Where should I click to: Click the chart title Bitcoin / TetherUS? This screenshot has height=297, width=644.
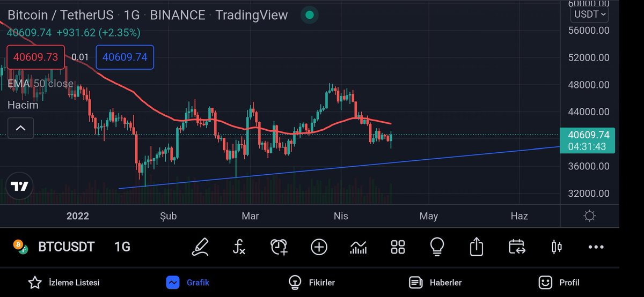click(60, 15)
